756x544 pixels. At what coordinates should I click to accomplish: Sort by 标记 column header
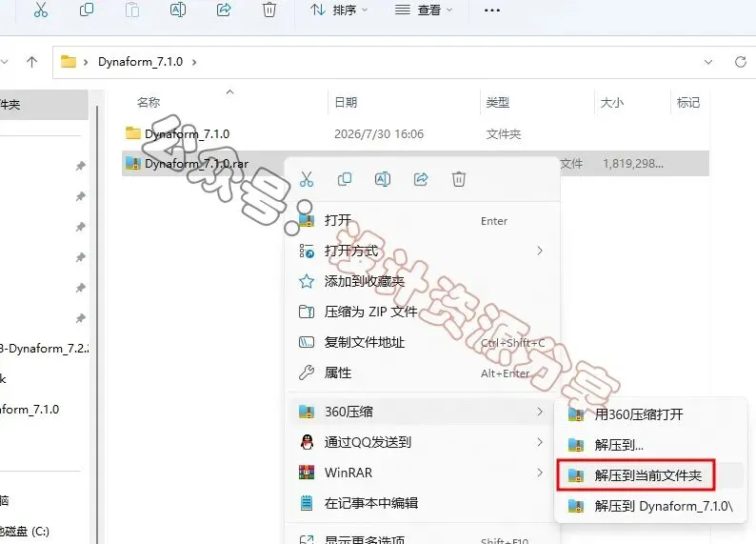(x=688, y=102)
